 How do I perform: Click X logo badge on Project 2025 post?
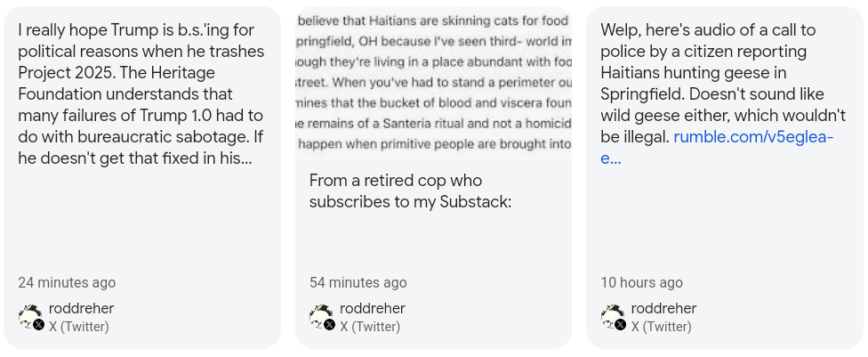[x=39, y=325]
